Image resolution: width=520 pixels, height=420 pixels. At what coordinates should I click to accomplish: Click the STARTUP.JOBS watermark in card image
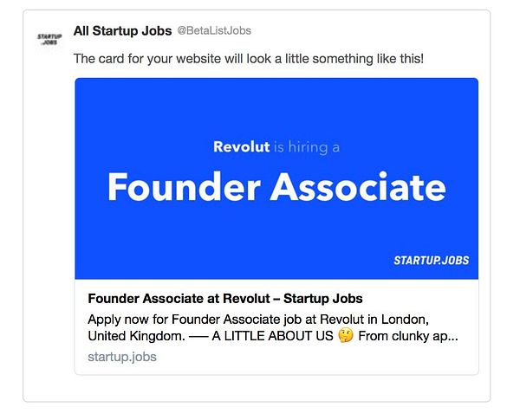coord(432,259)
